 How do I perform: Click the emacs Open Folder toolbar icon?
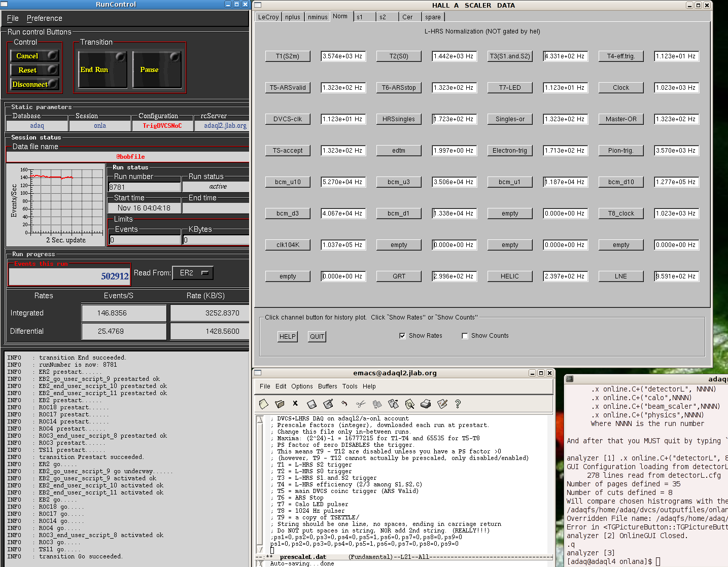coord(280,404)
